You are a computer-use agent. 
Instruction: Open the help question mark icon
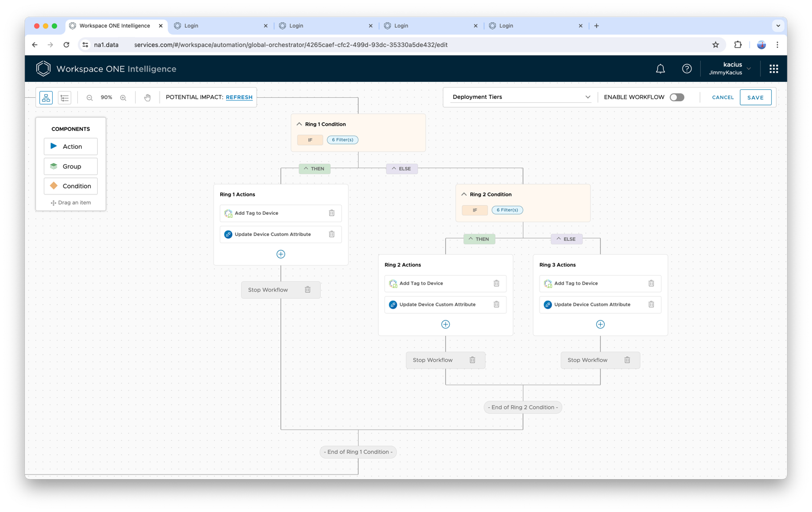tap(687, 69)
